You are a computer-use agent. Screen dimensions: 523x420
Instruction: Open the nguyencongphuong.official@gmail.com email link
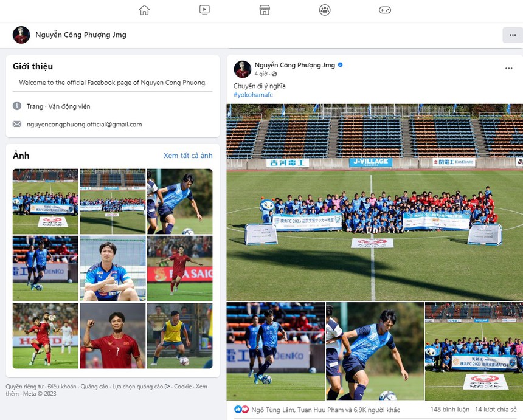(x=84, y=125)
